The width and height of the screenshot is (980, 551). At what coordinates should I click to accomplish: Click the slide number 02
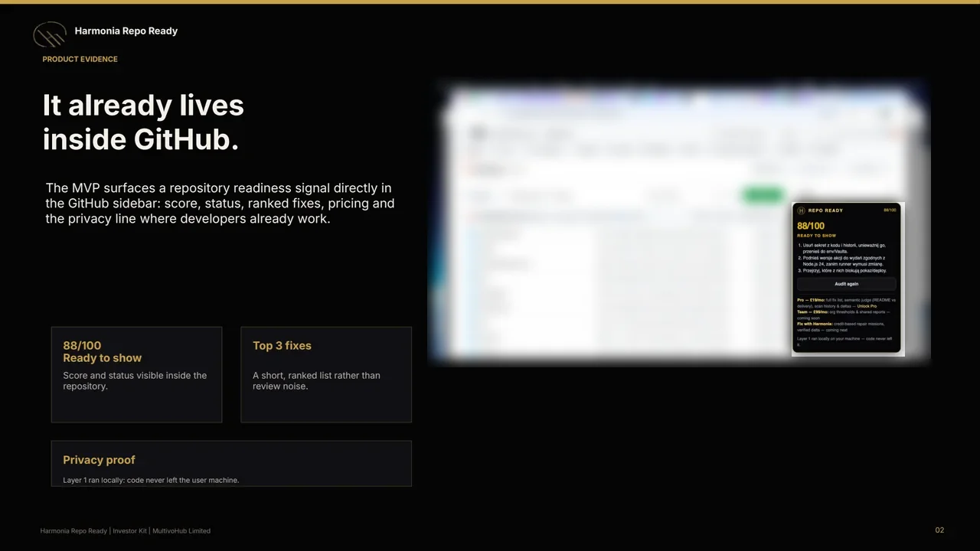939,530
